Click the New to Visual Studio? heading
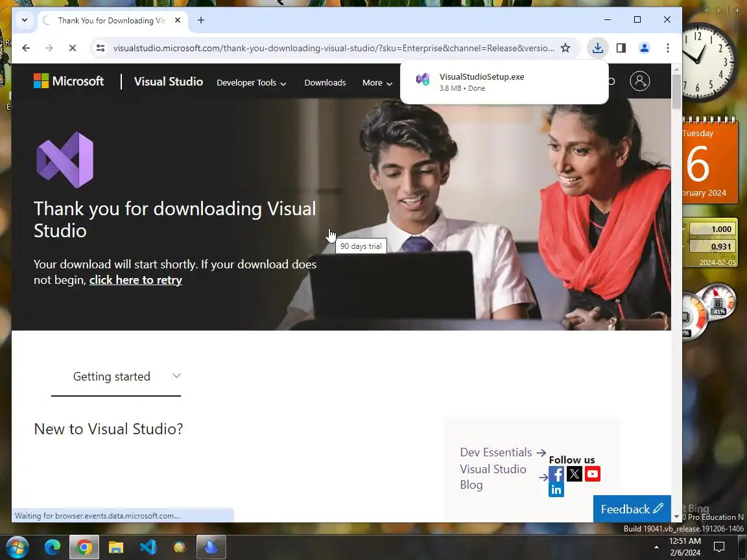This screenshot has width=747, height=560. [109, 429]
